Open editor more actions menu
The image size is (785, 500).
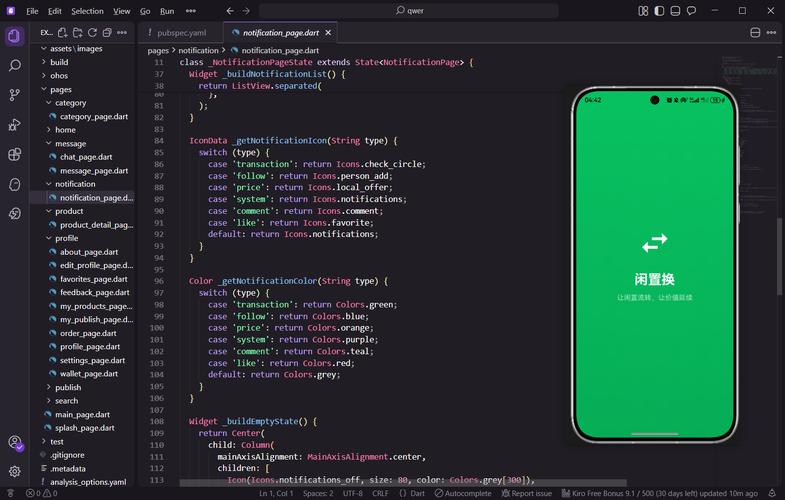coord(771,33)
